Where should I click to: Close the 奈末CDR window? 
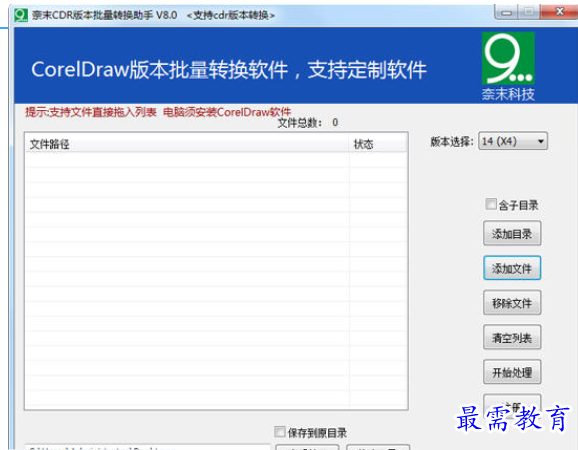click(559, 12)
